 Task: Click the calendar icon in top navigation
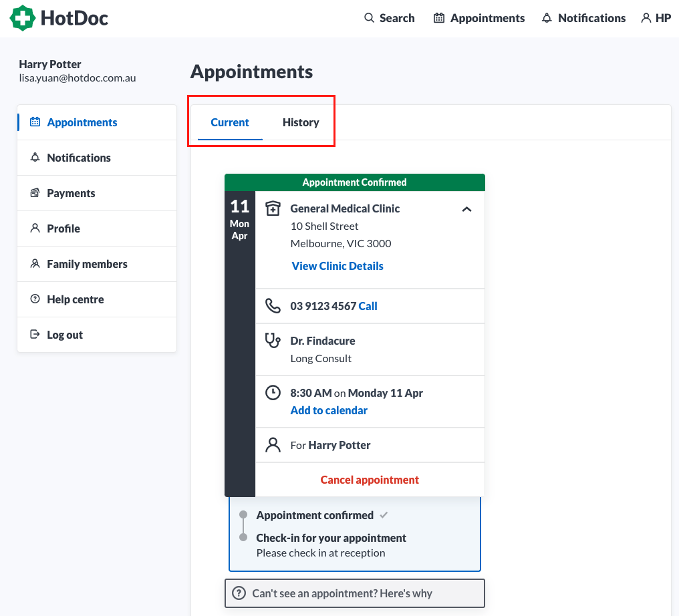(439, 18)
